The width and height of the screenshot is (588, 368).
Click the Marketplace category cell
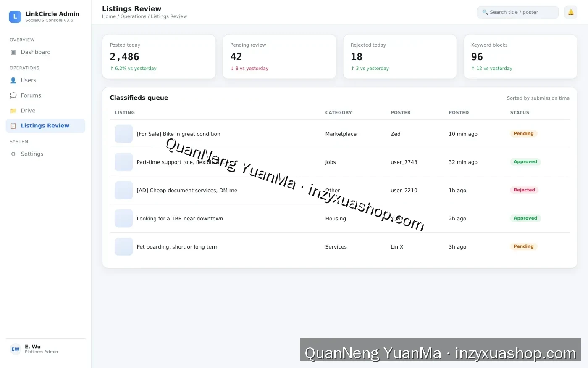[x=341, y=134]
